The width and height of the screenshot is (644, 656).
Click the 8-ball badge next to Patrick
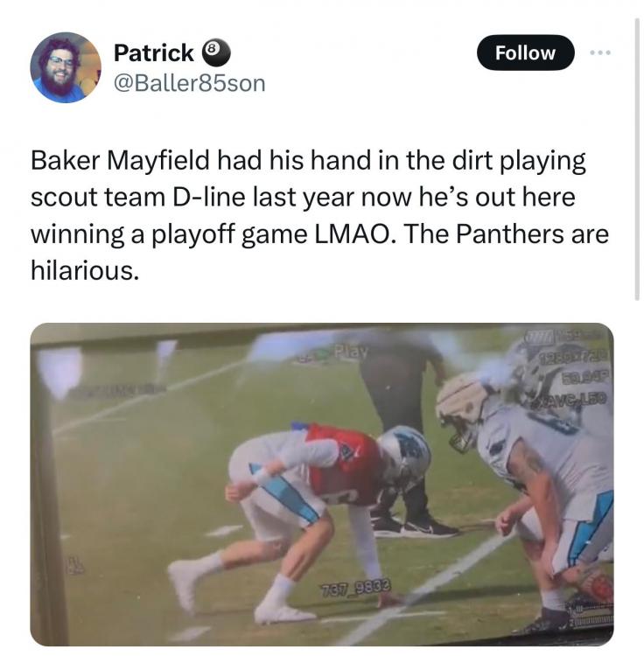point(216,53)
